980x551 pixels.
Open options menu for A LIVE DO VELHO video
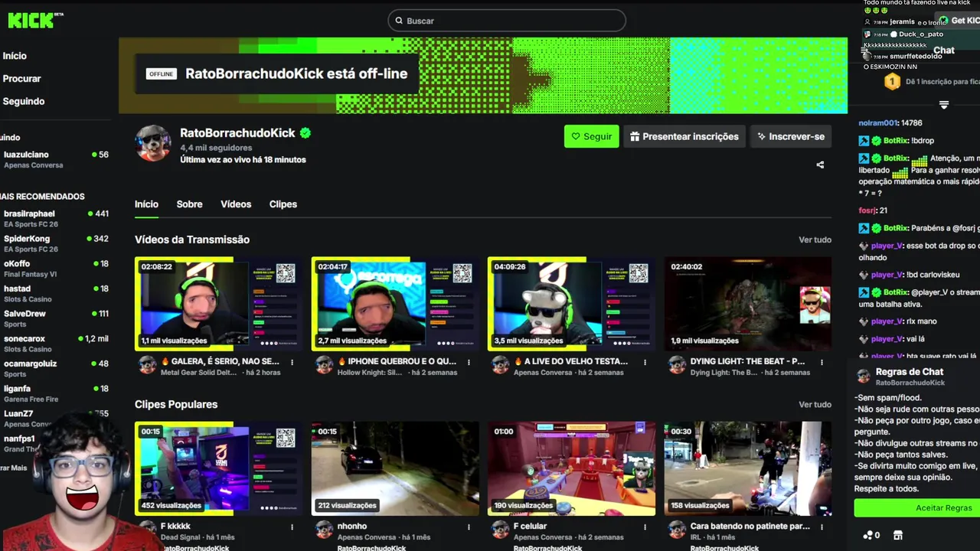click(645, 362)
